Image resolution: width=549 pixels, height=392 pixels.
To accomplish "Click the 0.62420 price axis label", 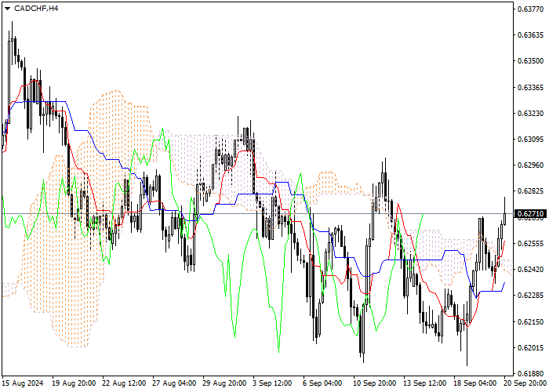I will [530, 270].
